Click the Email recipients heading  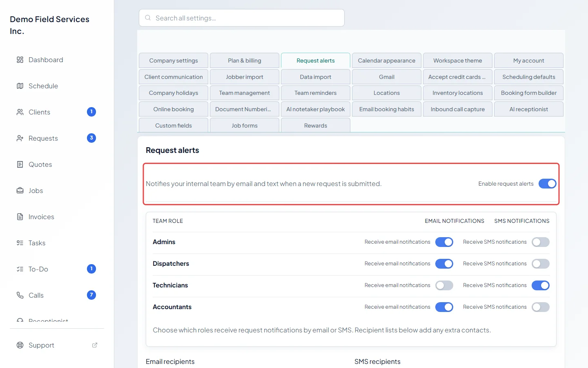click(x=170, y=361)
